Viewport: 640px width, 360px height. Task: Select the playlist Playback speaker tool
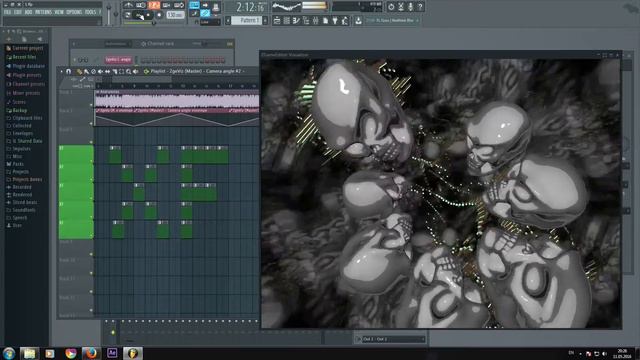click(136, 71)
